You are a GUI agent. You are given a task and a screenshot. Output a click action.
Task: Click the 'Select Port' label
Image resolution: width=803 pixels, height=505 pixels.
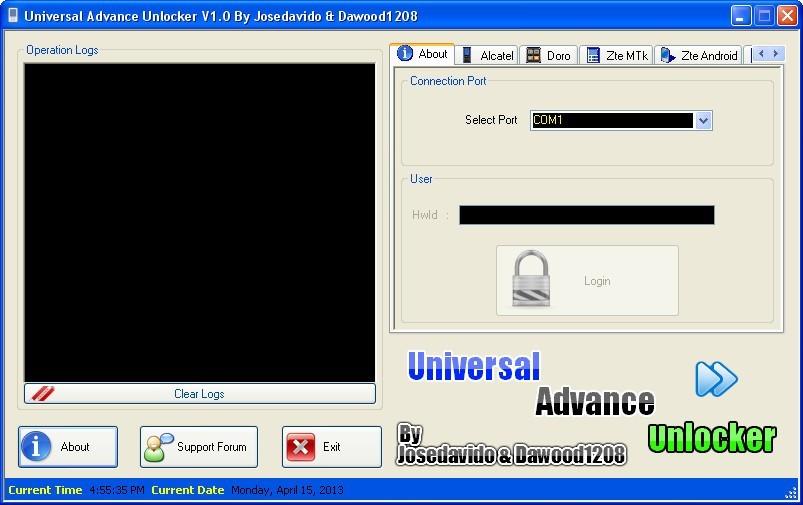491,120
